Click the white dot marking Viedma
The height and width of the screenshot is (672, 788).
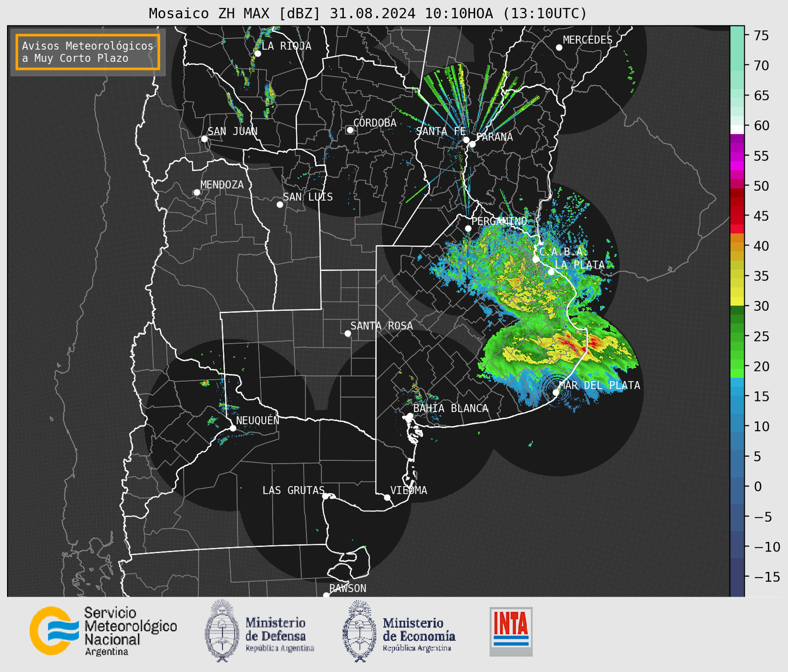pyautogui.click(x=387, y=498)
